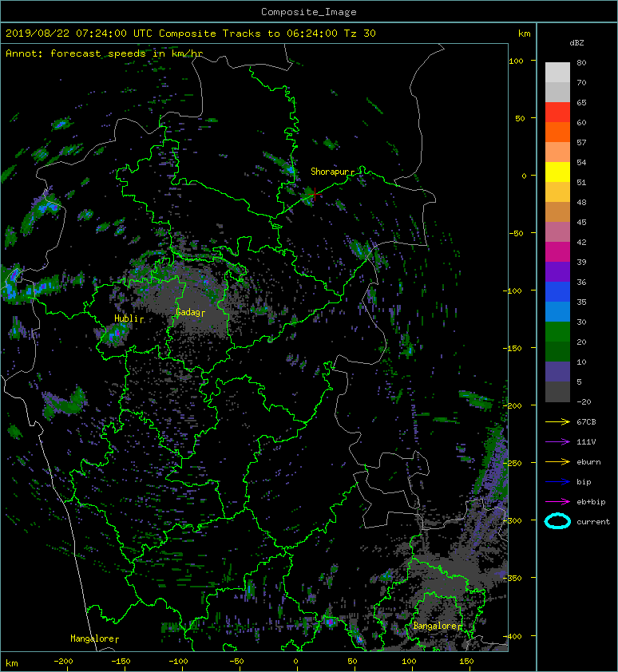The image size is (618, 672).
Task: Click the storm echo southwest of Hubli label
Action: click(113, 334)
